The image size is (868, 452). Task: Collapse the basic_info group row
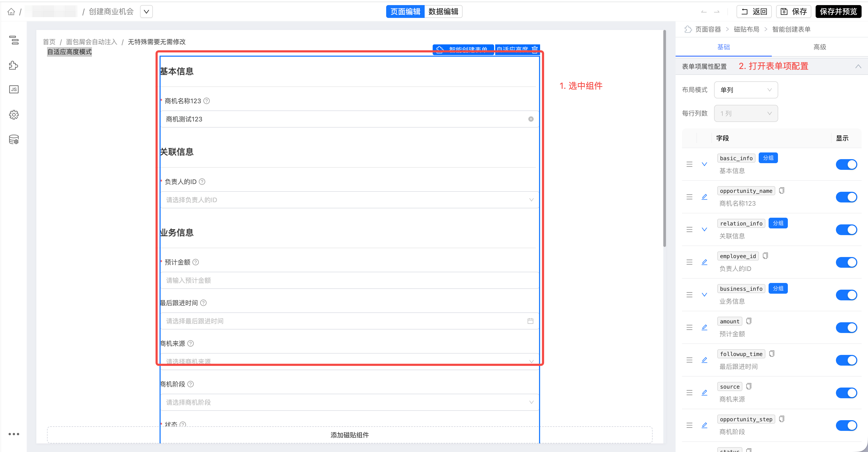coord(704,164)
